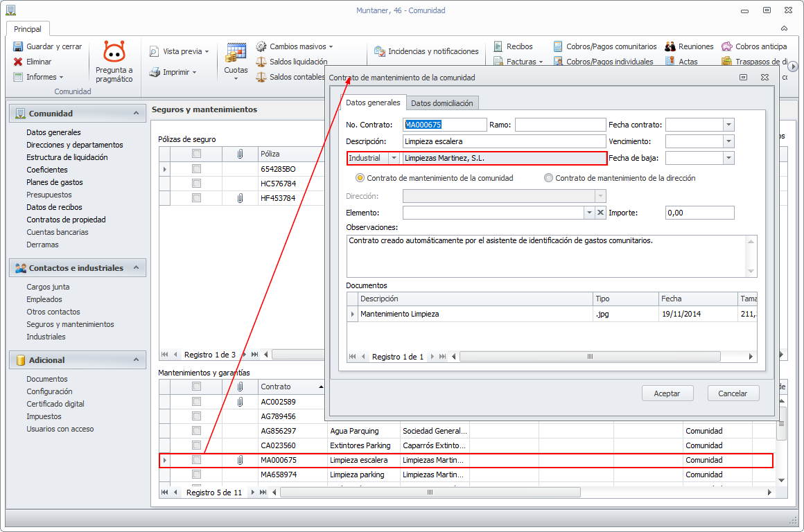
Task: Collapse the Contactos e industriales section
Action: 136,267
